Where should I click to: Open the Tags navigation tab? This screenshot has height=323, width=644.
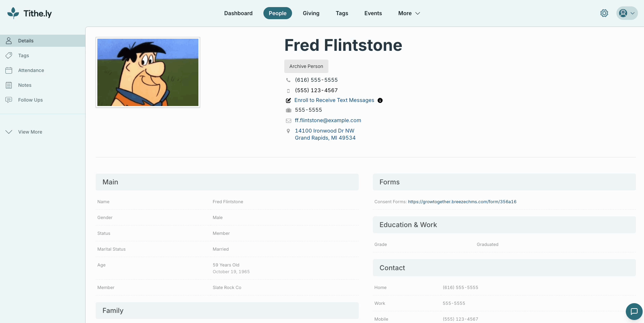pos(342,13)
